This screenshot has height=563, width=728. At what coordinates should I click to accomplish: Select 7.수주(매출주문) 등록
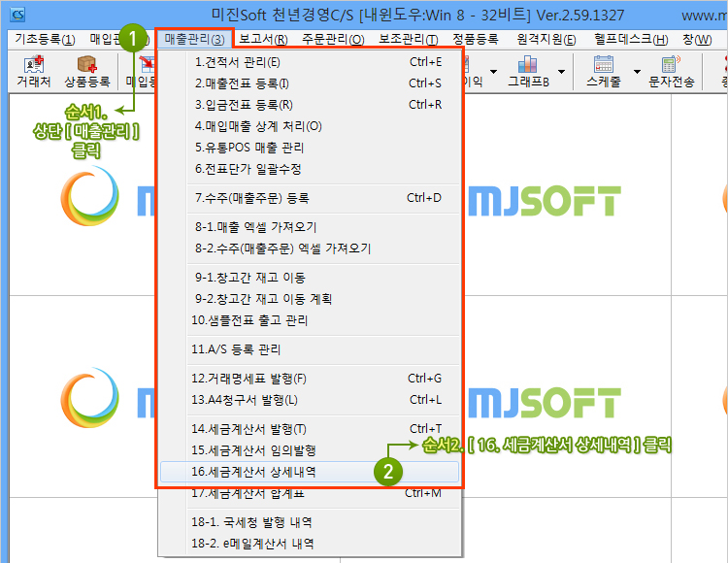click(310, 198)
